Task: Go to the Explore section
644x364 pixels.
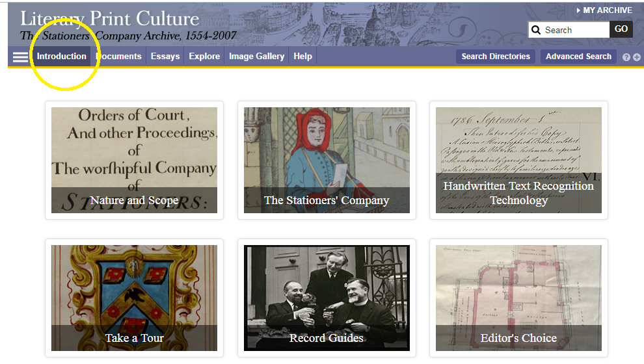Action: tap(204, 56)
